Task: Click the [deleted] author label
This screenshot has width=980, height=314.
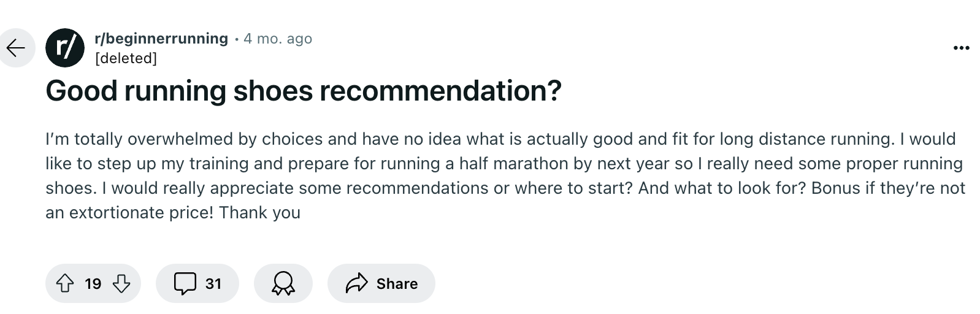Action: click(126, 58)
